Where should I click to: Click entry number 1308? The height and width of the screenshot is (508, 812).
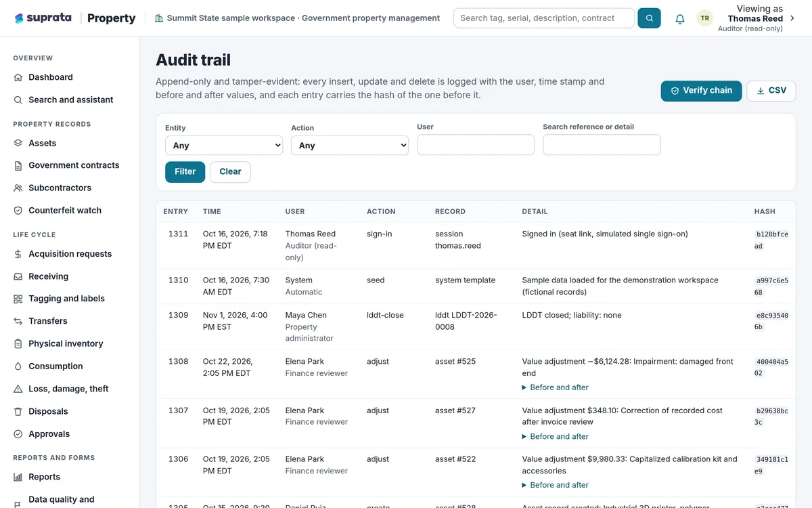[x=178, y=361]
